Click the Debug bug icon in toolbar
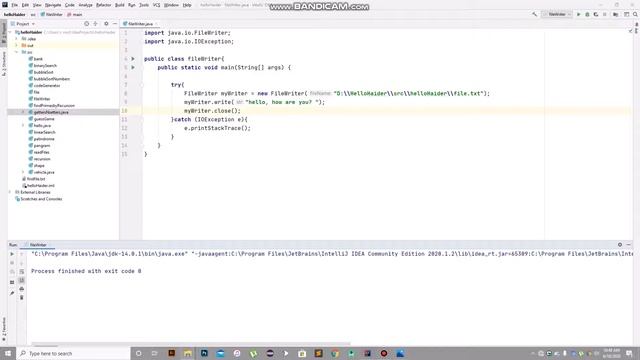Viewport: 640px width, 360px height. [x=587, y=14]
